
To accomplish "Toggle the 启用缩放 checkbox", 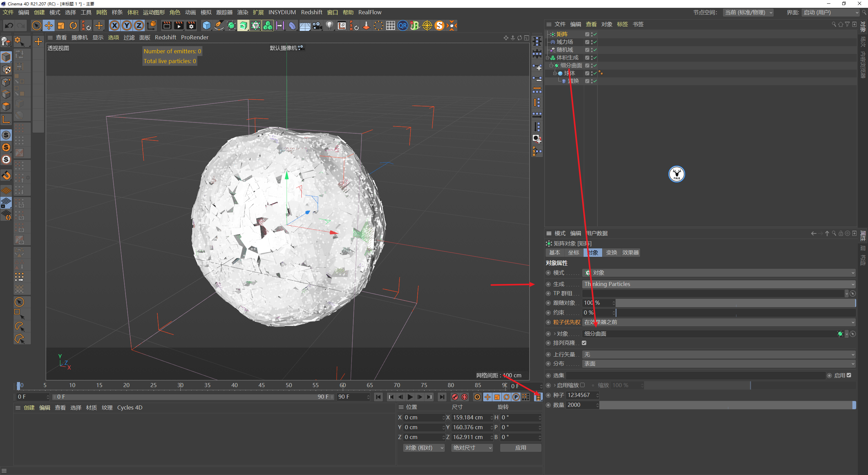I will pyautogui.click(x=582, y=385).
